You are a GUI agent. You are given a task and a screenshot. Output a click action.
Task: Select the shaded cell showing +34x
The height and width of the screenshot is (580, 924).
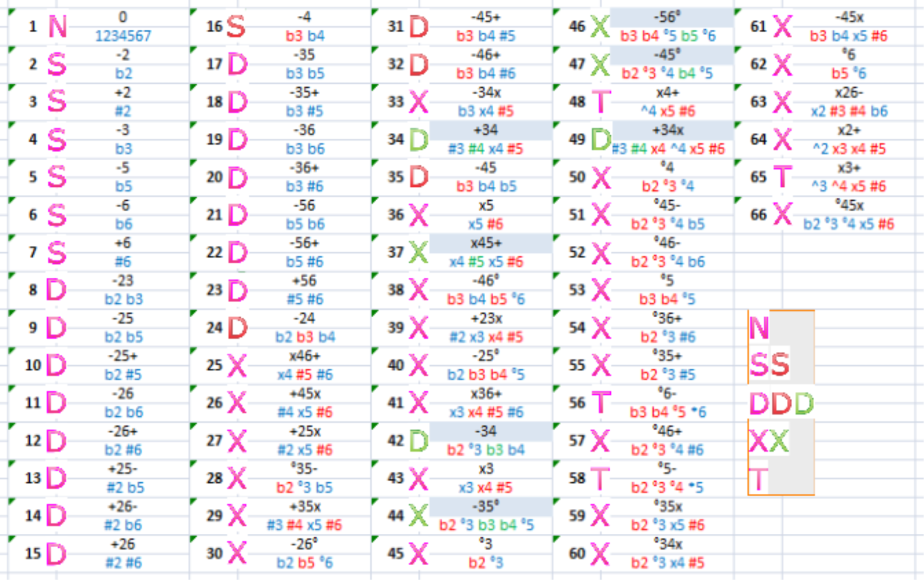(x=667, y=130)
